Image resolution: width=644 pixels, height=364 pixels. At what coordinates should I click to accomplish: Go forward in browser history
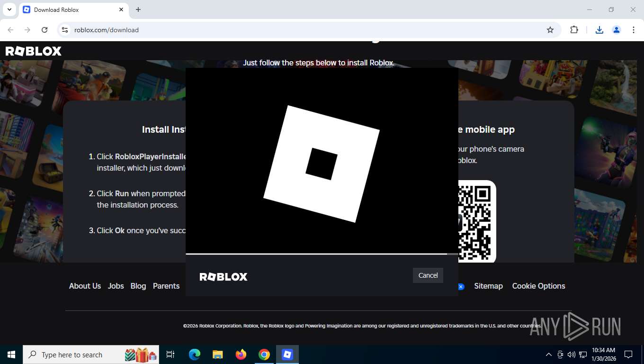point(27,30)
